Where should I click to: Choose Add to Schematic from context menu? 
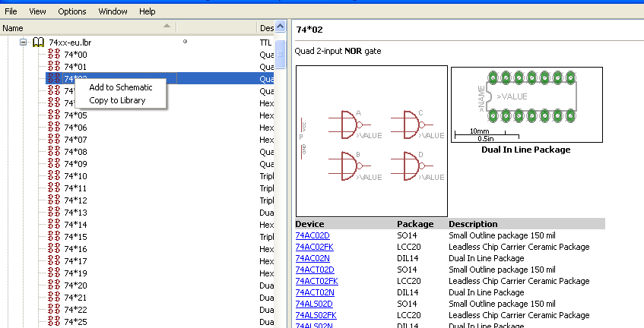tap(121, 87)
